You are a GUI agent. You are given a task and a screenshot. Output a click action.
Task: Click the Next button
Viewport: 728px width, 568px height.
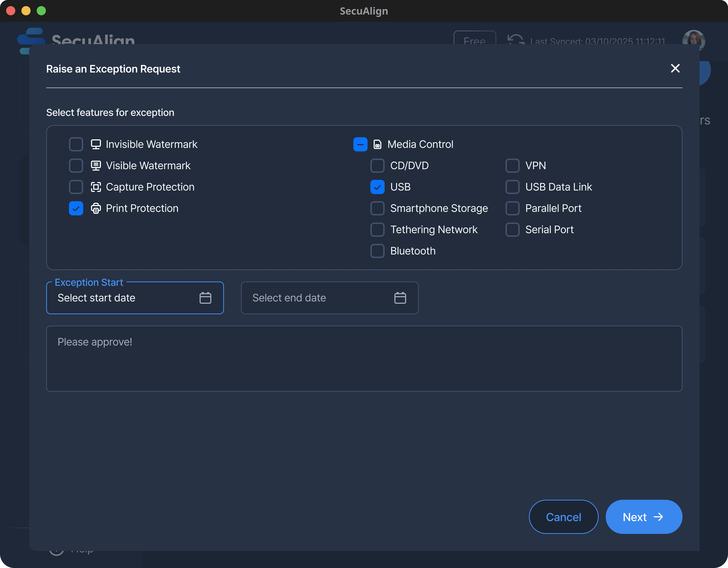point(644,517)
